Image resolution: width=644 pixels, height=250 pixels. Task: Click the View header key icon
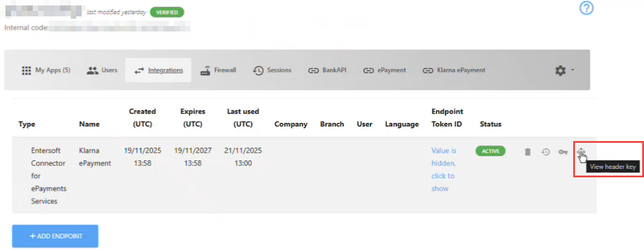tap(580, 152)
